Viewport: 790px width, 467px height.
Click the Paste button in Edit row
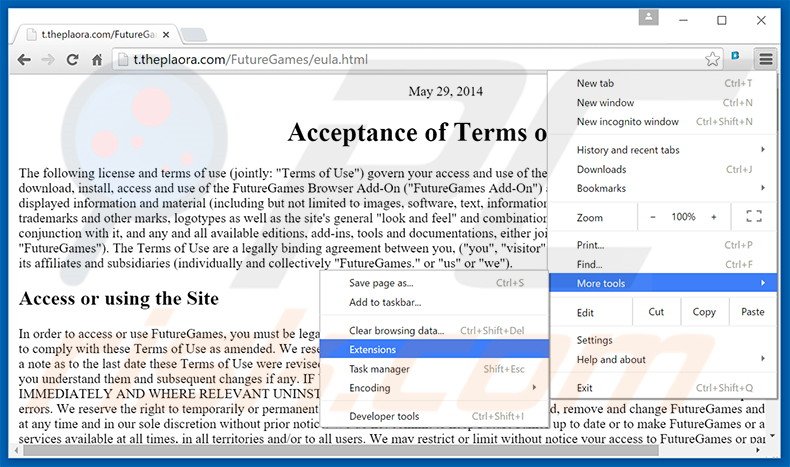[752, 312]
